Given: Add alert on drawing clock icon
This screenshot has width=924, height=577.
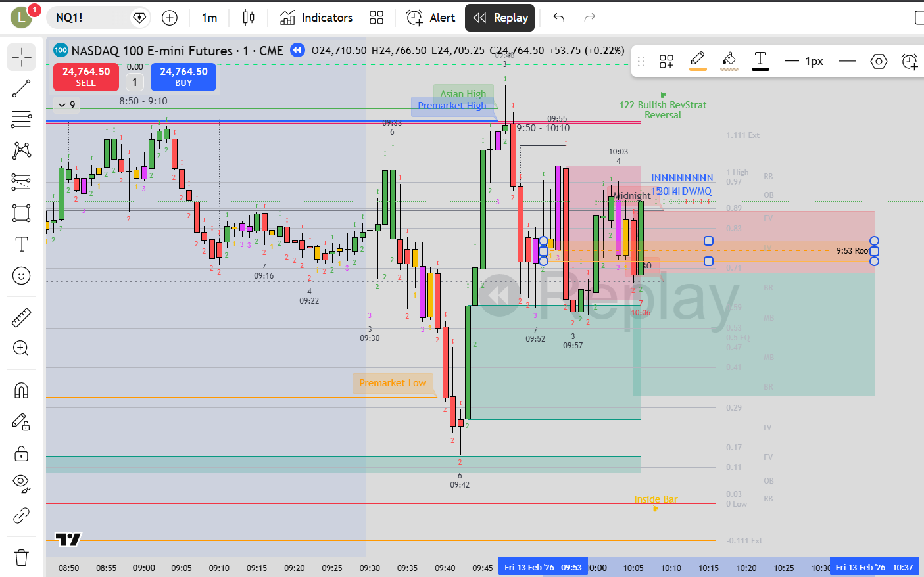Looking at the screenshot, I should [x=910, y=61].
